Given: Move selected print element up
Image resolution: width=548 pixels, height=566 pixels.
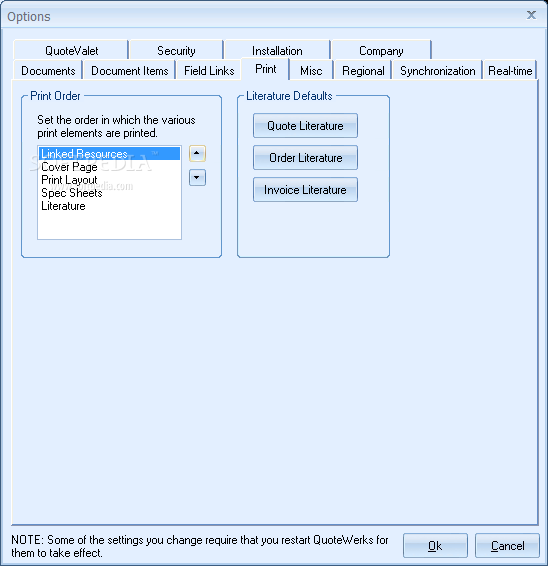Looking at the screenshot, I should pyautogui.click(x=197, y=153).
